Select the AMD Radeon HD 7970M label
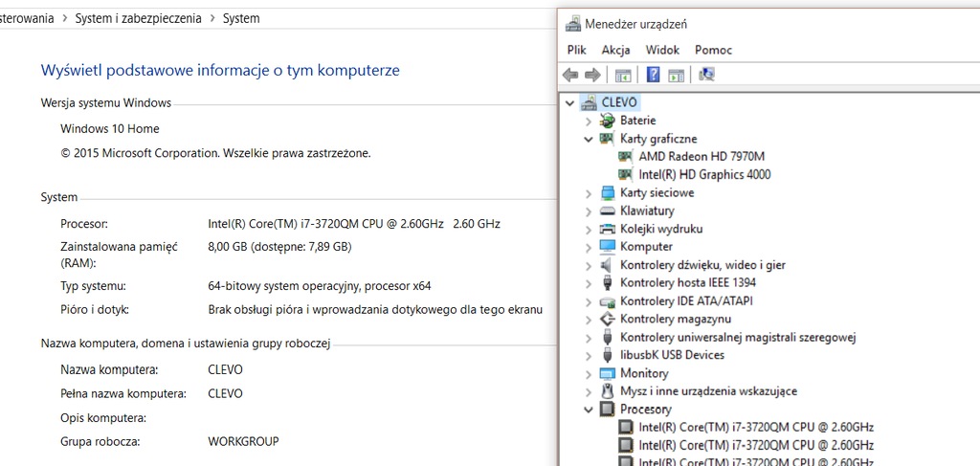This screenshot has height=466, width=980. click(x=702, y=156)
